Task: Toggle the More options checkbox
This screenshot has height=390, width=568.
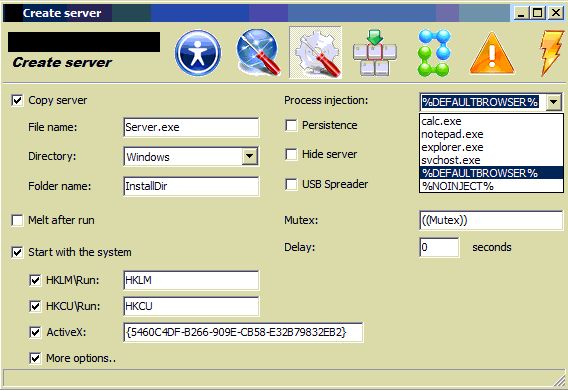Action: (35, 358)
